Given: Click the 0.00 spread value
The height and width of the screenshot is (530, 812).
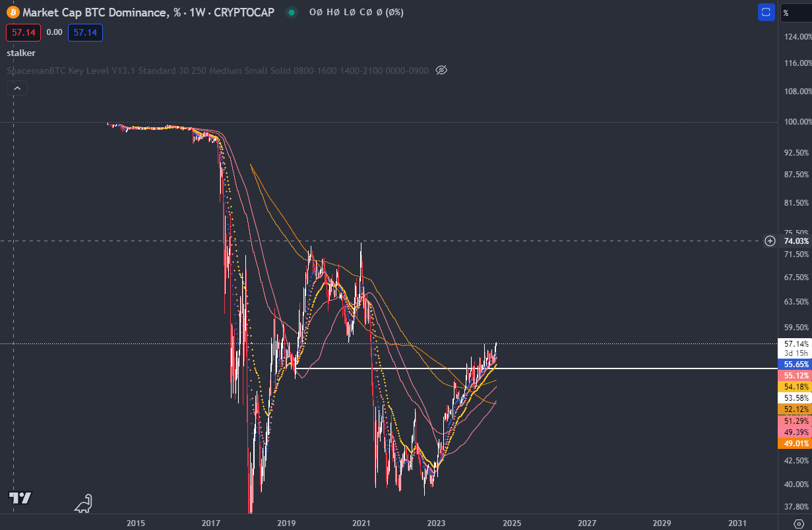Looking at the screenshot, I should [55, 32].
